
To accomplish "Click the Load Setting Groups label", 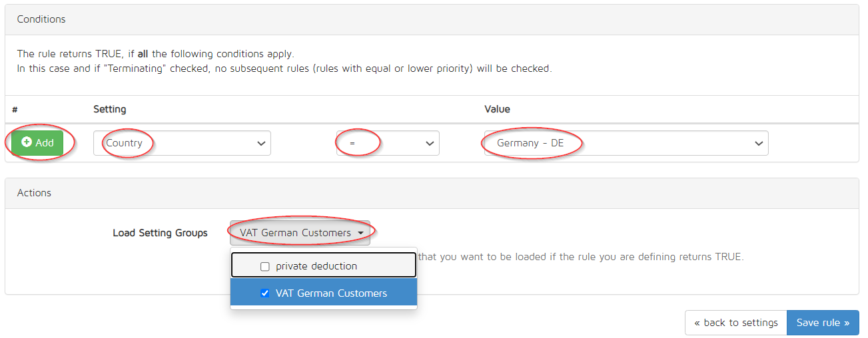I will (160, 233).
